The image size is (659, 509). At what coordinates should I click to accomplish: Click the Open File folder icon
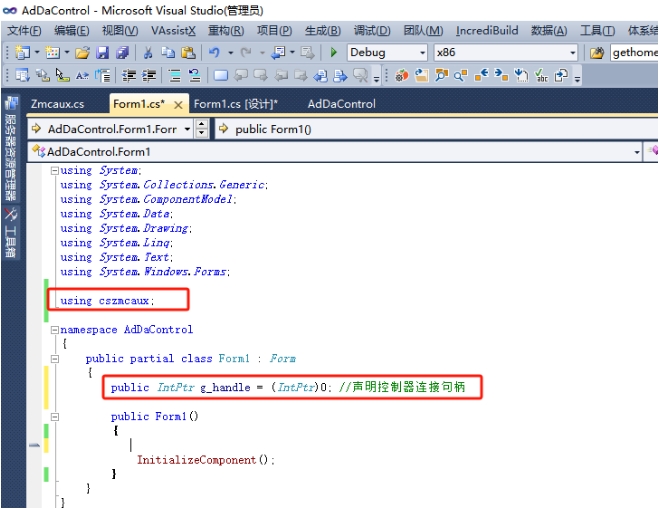click(82, 53)
